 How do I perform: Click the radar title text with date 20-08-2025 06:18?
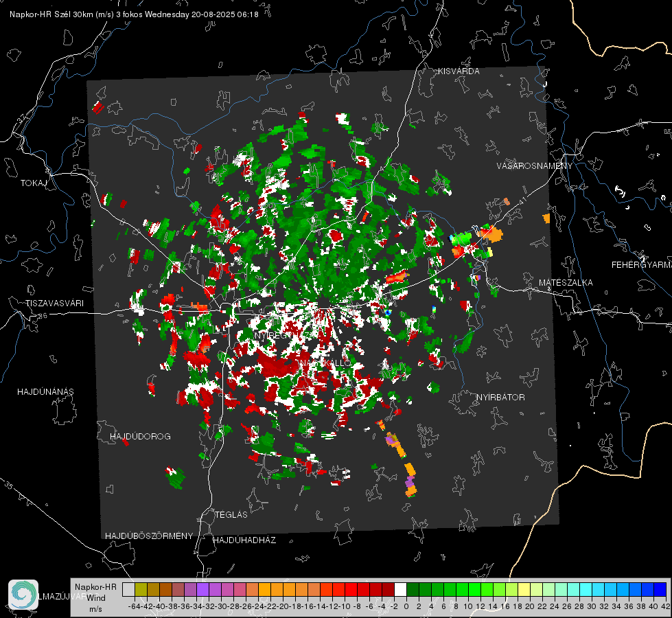[x=134, y=14]
